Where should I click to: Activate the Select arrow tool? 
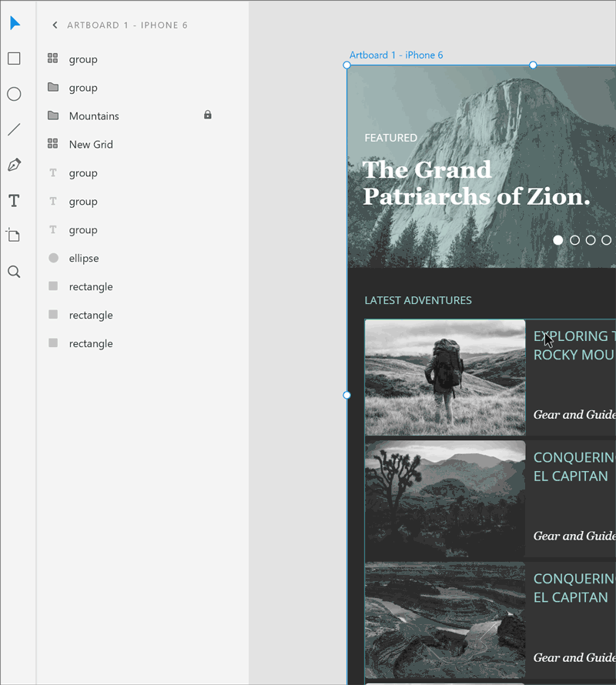coord(15,23)
